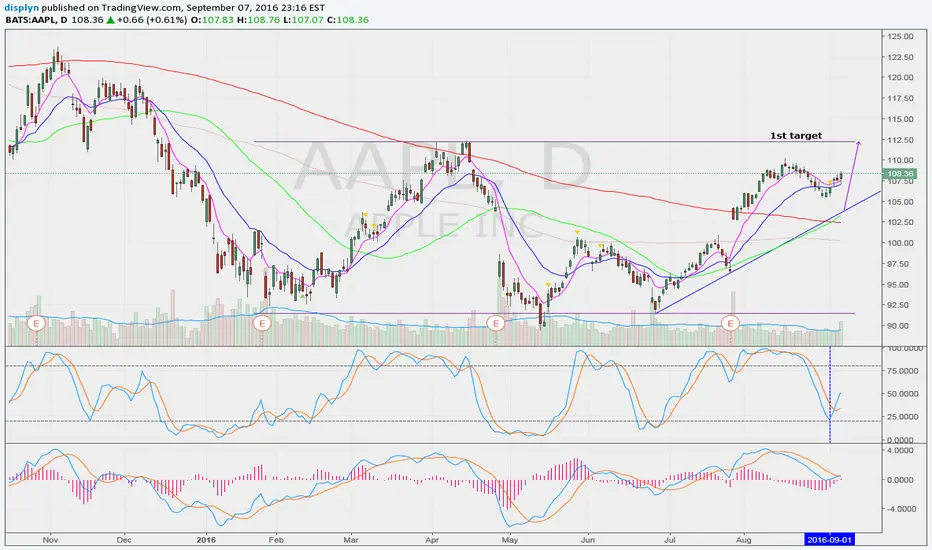Open the earnings E marker before Aug
932x550 pixels.
click(730, 323)
